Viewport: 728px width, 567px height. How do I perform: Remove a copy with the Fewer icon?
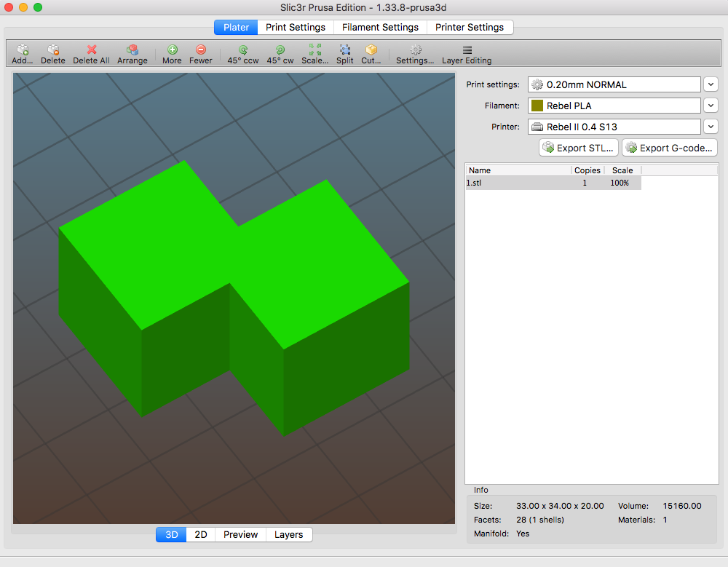(x=201, y=50)
